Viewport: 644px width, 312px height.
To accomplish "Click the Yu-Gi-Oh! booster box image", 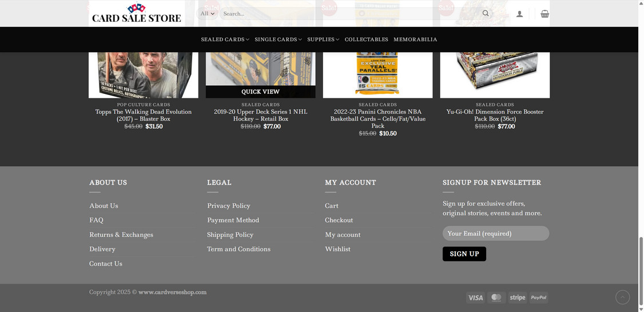I will pos(495,75).
